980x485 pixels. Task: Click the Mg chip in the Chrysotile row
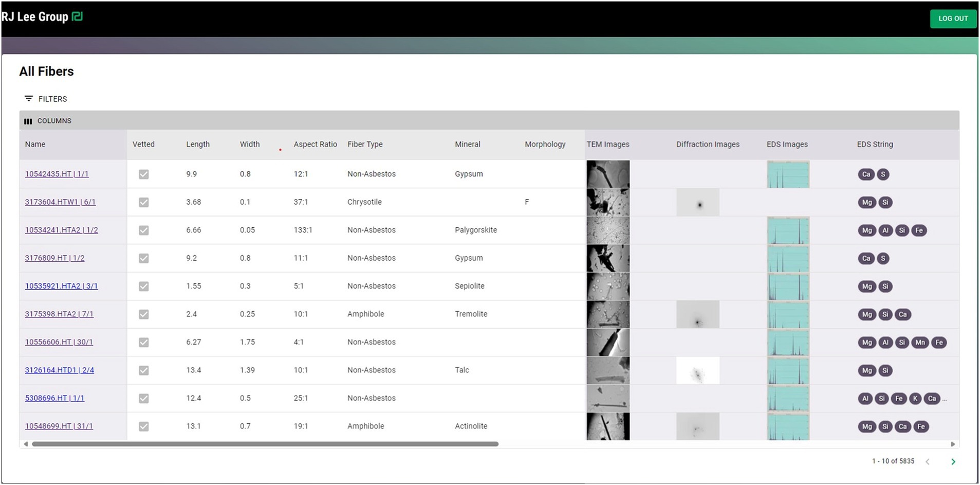[x=867, y=202]
